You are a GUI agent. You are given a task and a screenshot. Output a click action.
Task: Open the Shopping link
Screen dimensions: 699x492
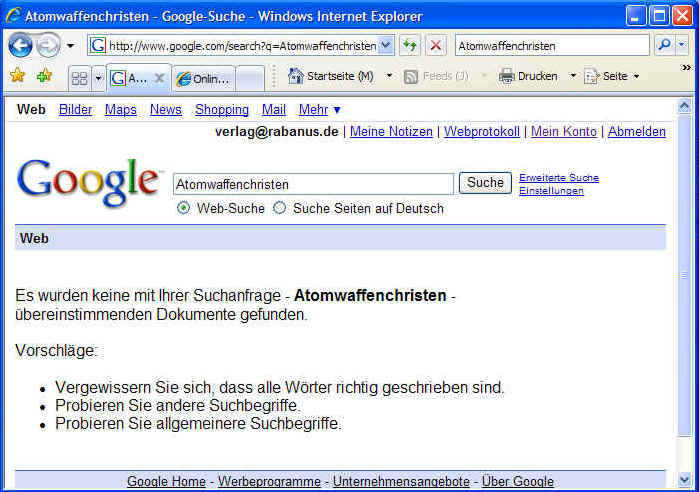[222, 110]
